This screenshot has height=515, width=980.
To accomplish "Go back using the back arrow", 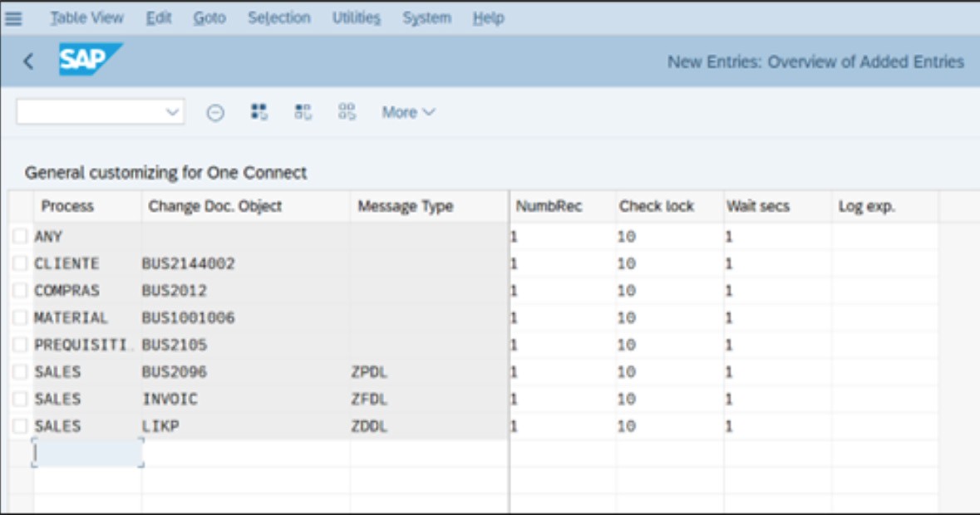I will (x=28, y=61).
